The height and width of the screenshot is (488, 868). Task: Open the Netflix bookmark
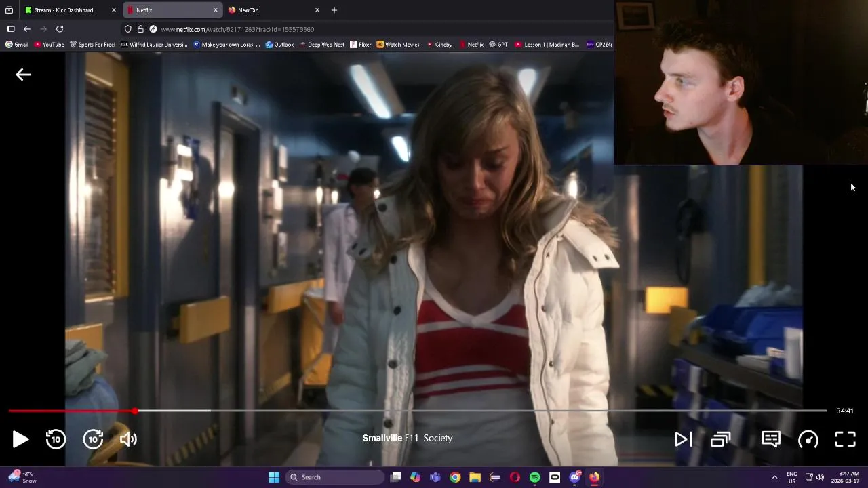pos(471,45)
